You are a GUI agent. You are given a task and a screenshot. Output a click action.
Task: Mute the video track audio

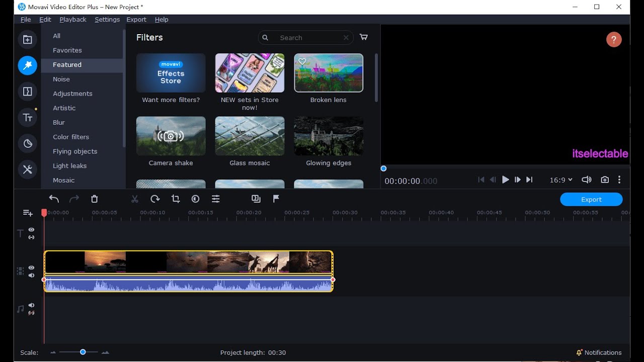pyautogui.click(x=31, y=276)
